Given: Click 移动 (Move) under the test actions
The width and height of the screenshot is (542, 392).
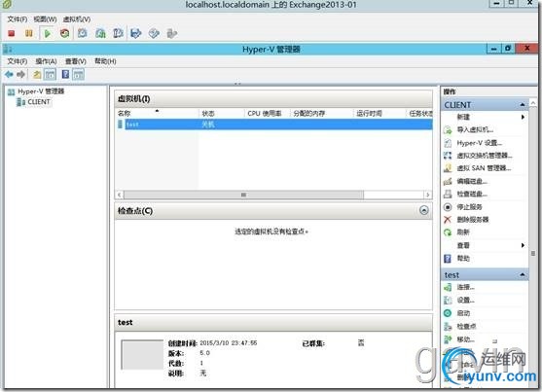Looking at the screenshot, I should click(x=465, y=339).
